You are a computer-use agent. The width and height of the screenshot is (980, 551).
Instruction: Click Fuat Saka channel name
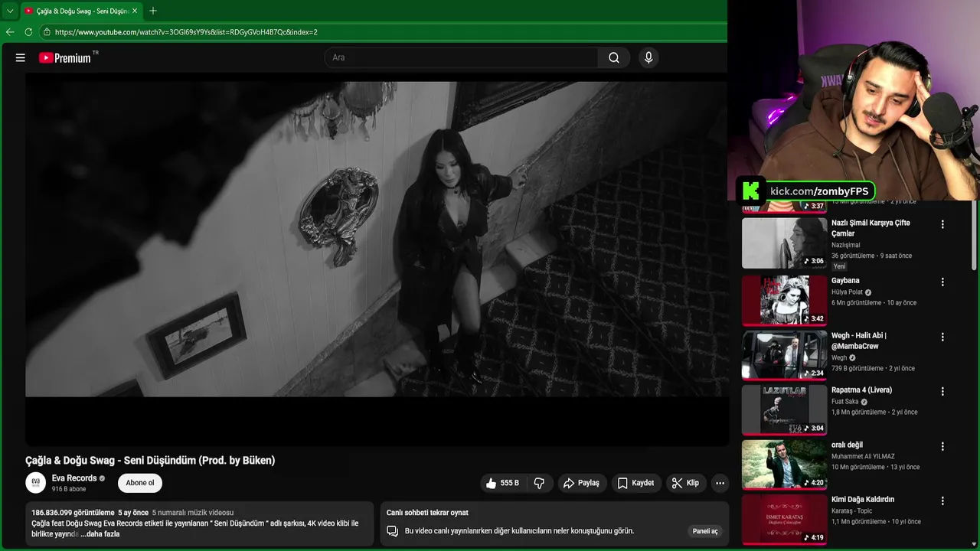844,402
